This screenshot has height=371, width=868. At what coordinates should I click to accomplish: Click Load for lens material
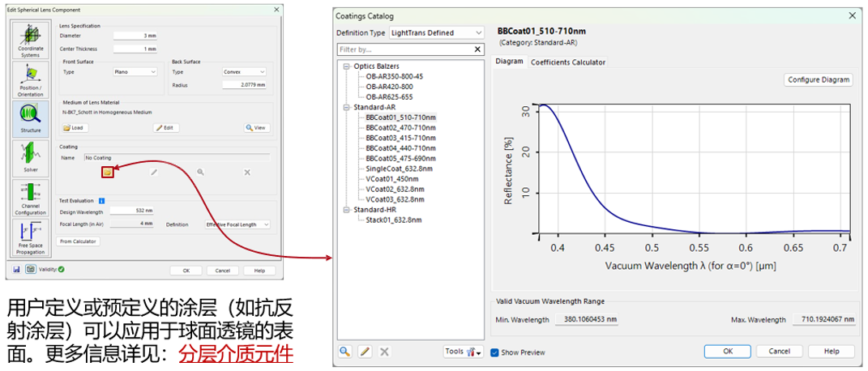(x=75, y=128)
